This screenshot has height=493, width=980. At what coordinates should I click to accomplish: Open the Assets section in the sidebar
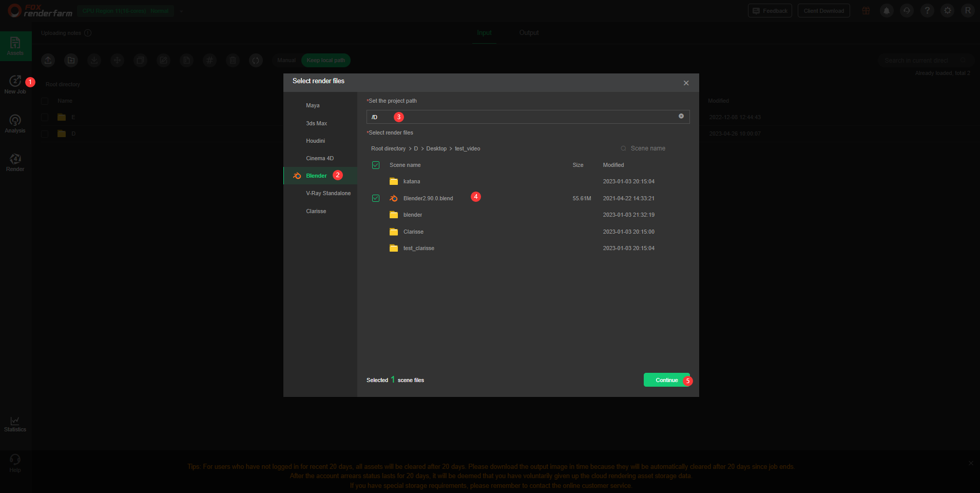click(15, 46)
